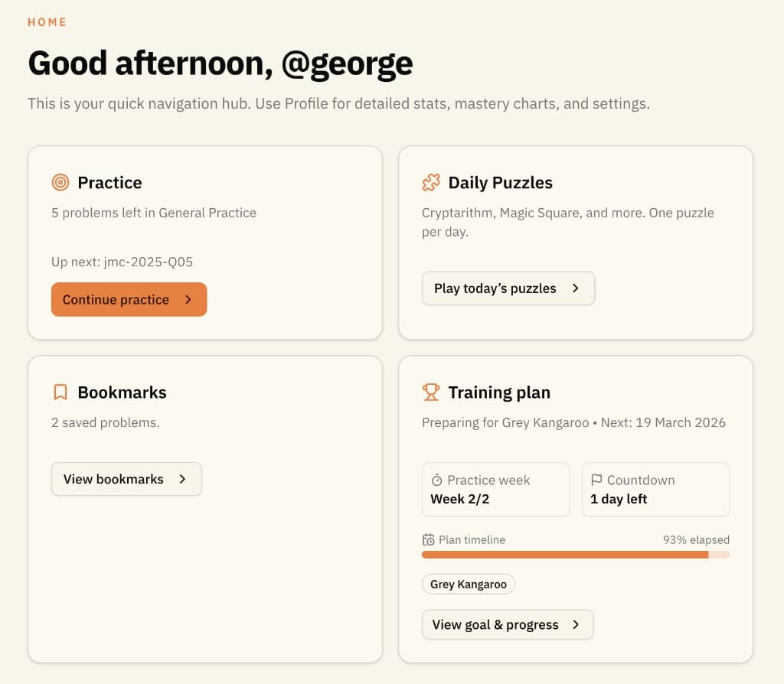Expand the chevron on View goal & progress
The width and height of the screenshot is (784, 684).
pos(577,624)
